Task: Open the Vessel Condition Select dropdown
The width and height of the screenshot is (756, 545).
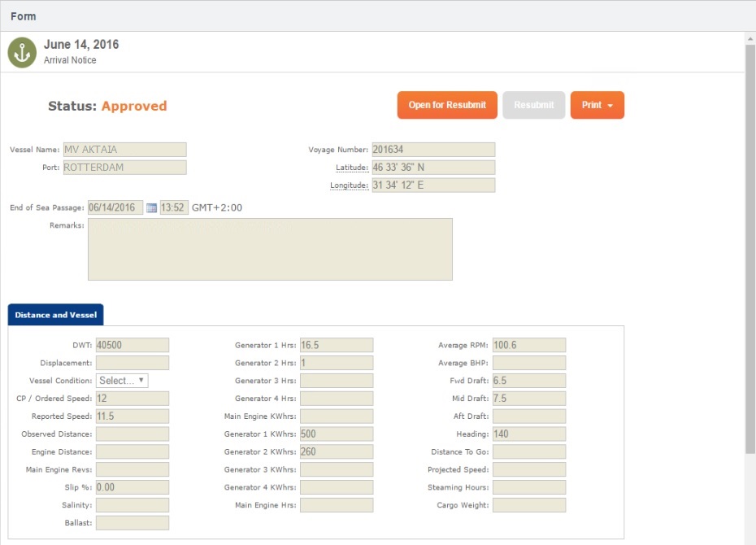Action: tap(122, 380)
